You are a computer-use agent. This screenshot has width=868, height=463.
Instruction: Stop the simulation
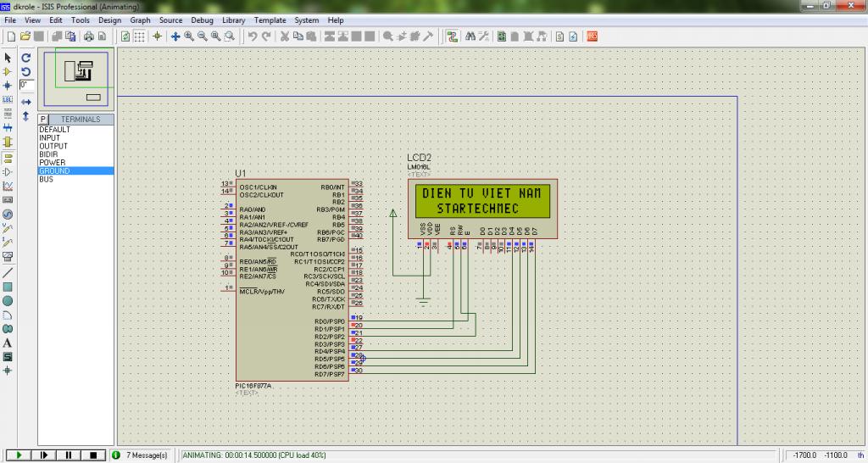coord(94,455)
